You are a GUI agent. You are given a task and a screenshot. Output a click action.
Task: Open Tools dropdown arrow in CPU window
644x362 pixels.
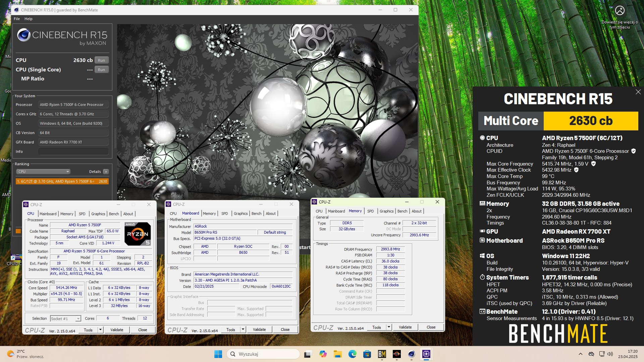tap(100, 330)
